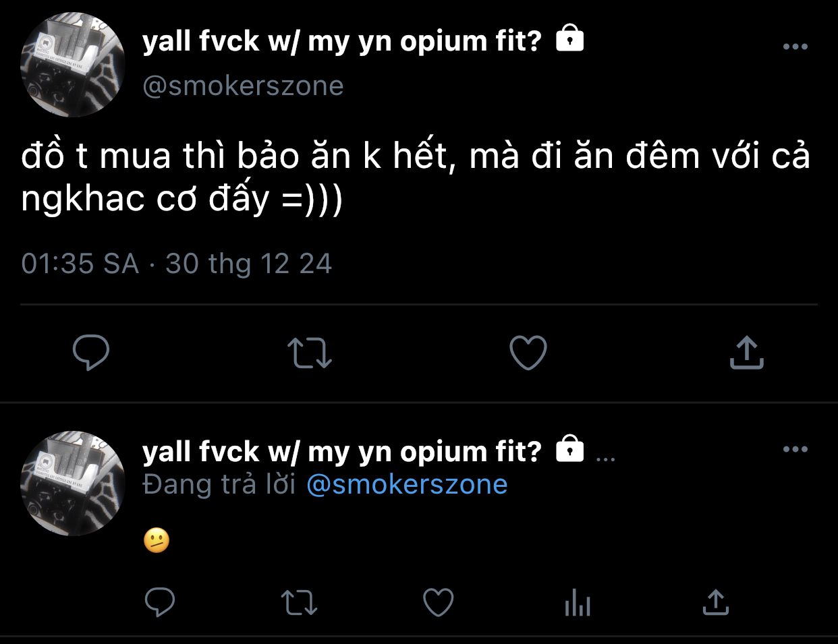View analytics of the reply tweet
This screenshot has width=838, height=644.
(578, 602)
